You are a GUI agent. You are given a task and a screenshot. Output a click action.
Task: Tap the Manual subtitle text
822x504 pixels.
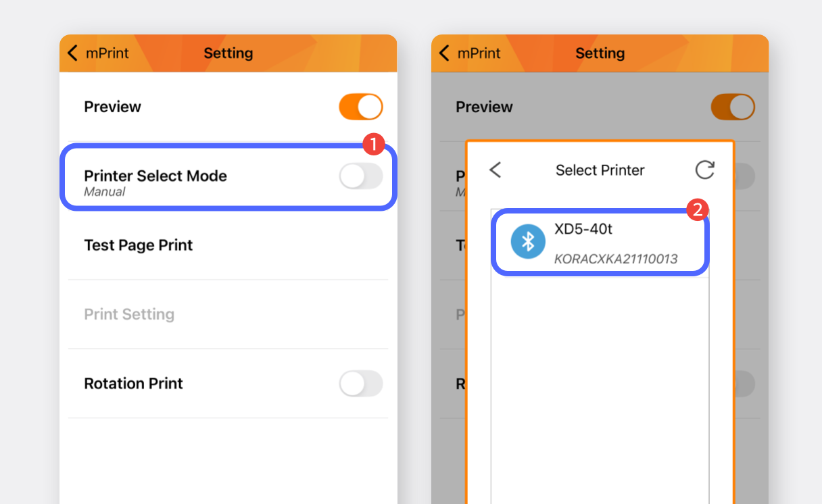(x=105, y=192)
